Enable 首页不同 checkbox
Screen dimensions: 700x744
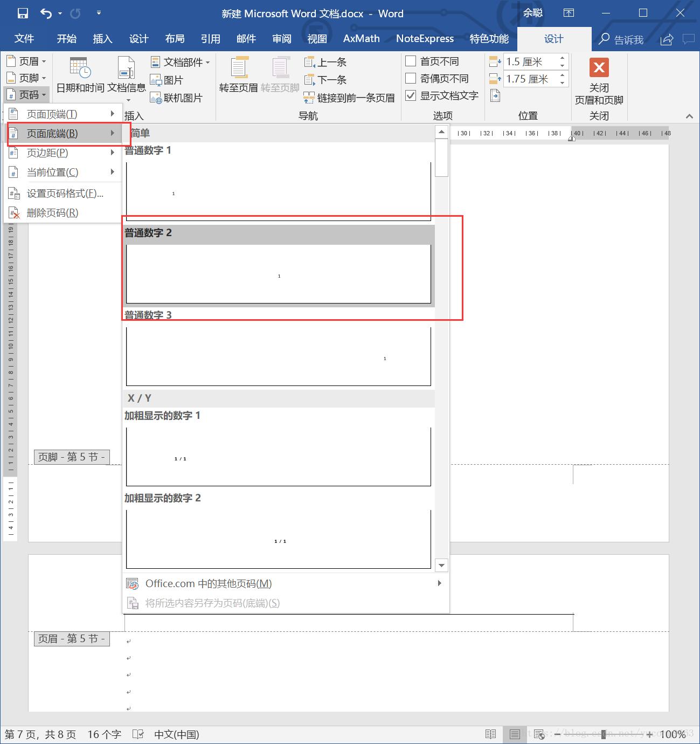coord(411,61)
